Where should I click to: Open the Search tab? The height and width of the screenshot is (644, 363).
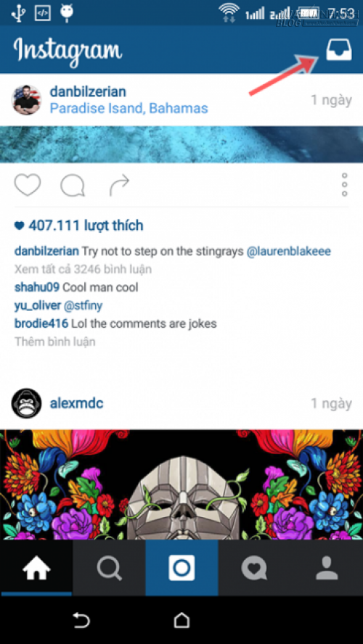click(x=109, y=568)
